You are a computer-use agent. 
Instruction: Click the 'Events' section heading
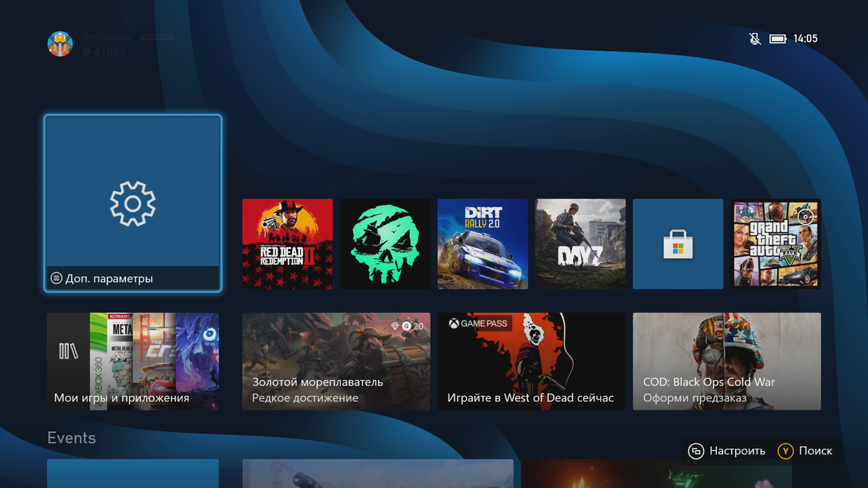72,438
